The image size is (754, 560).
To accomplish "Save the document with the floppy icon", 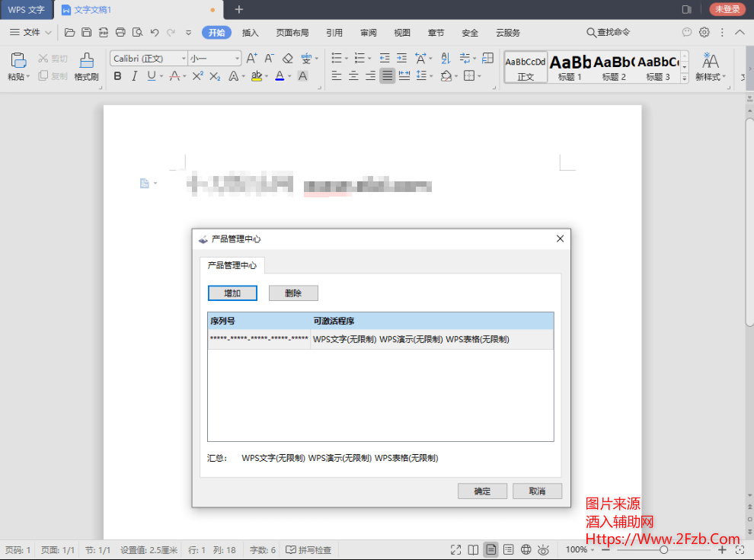I will 87,32.
